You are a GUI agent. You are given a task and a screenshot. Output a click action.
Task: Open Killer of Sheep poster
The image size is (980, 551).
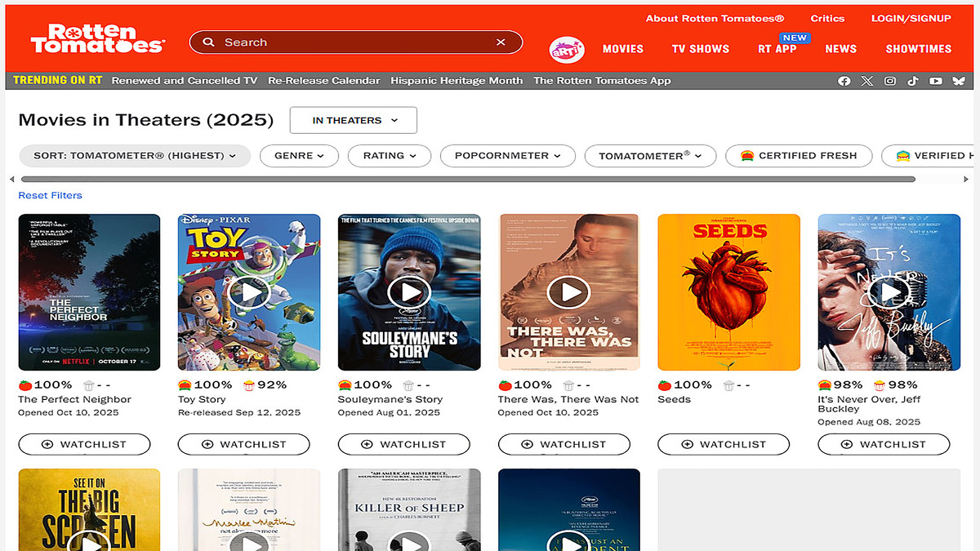(x=409, y=509)
